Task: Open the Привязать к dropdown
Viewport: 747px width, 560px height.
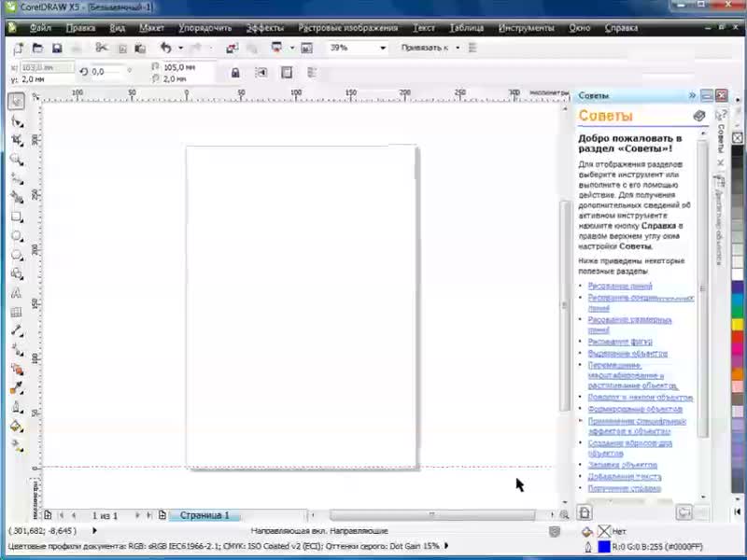Action: (x=458, y=48)
